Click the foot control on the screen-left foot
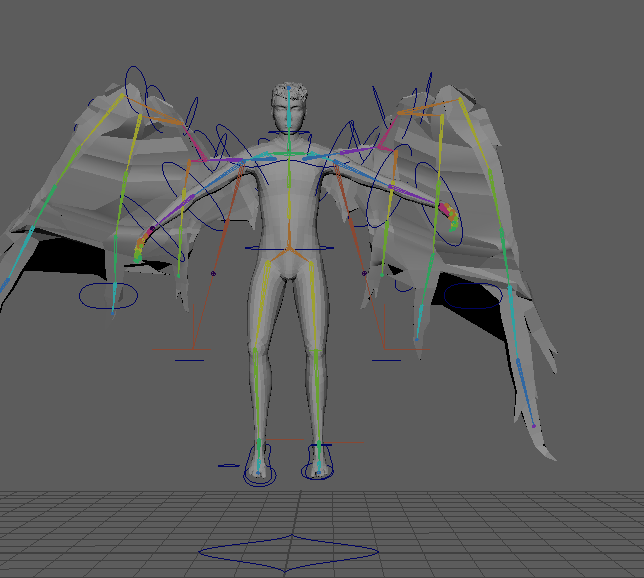644x578 pixels. (x=259, y=475)
